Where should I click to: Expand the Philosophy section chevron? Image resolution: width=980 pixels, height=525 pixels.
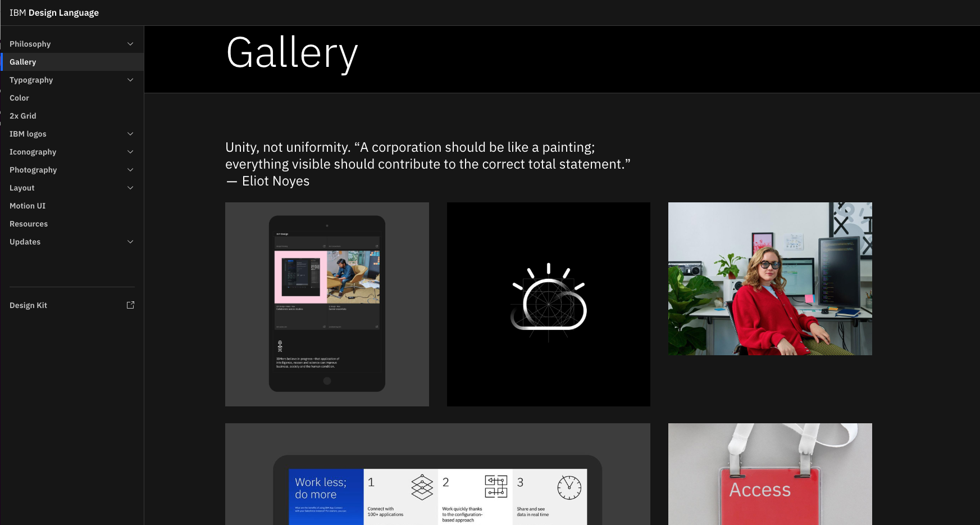pyautogui.click(x=130, y=44)
